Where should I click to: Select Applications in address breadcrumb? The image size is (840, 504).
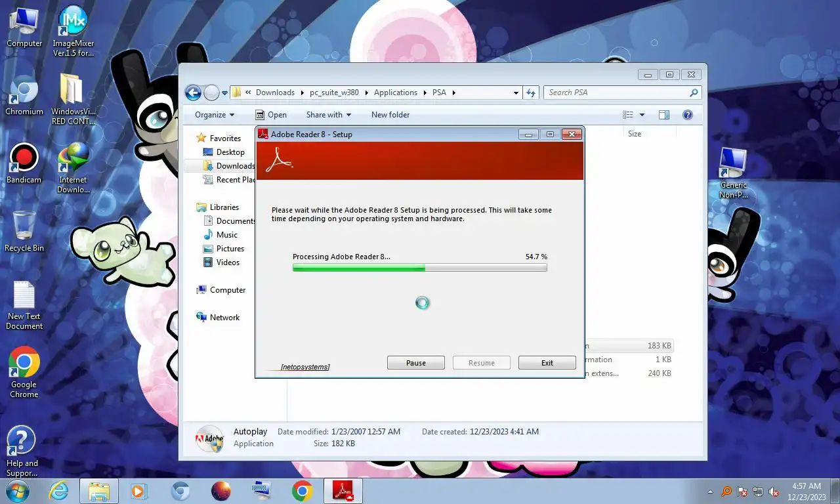(x=396, y=93)
